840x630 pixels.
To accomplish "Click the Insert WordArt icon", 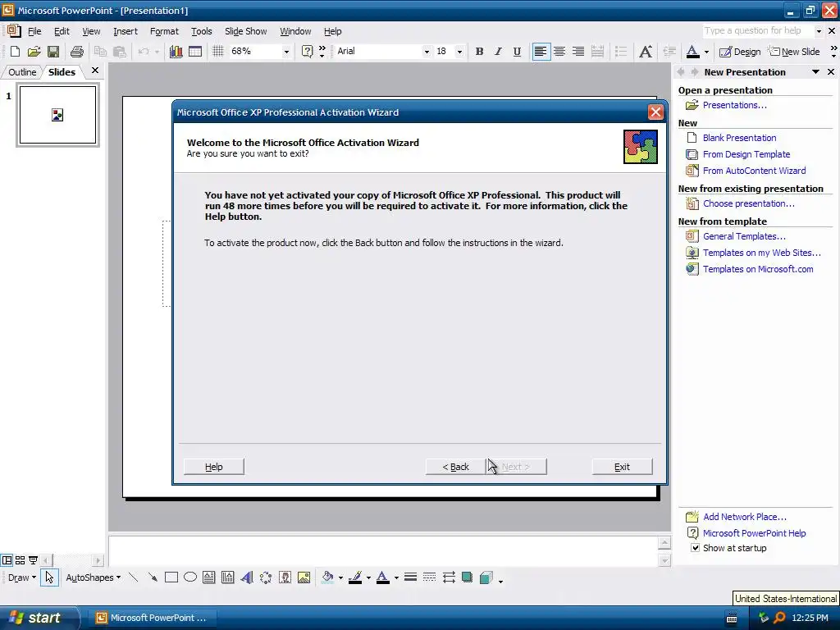I will tap(247, 577).
